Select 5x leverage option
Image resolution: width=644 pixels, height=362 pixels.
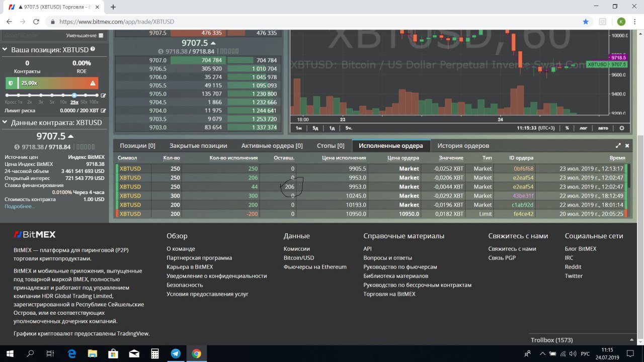(52, 102)
